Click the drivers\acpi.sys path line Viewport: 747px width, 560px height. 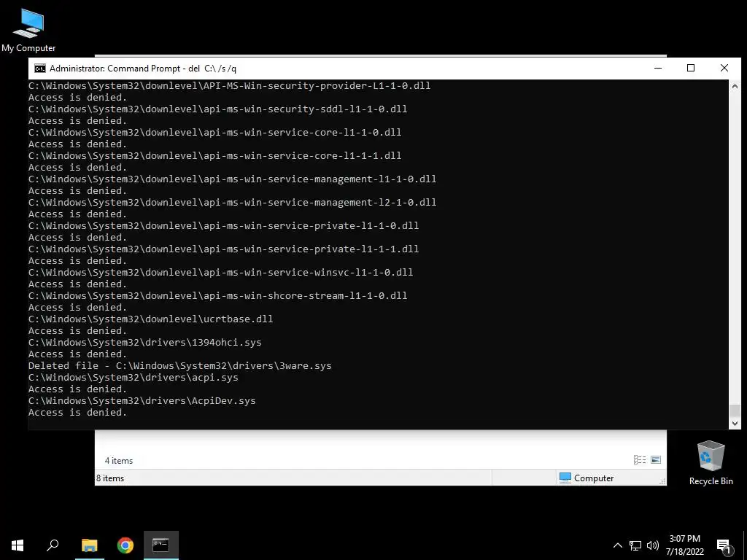pyautogui.click(x=133, y=378)
